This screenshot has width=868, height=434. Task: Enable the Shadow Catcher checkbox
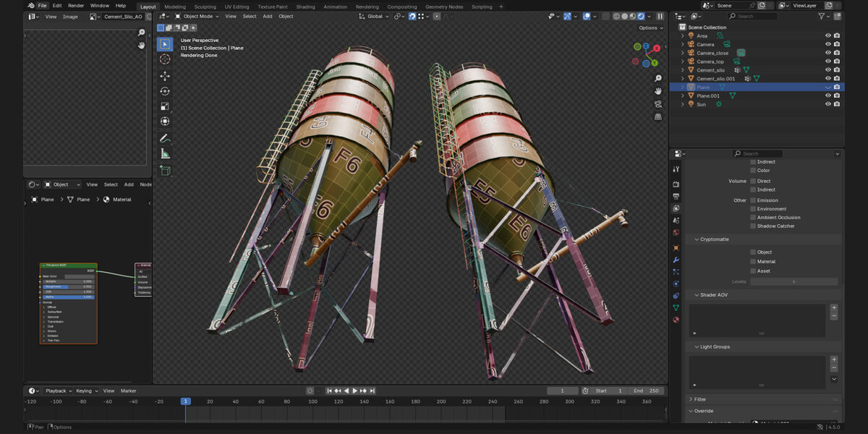tap(753, 226)
